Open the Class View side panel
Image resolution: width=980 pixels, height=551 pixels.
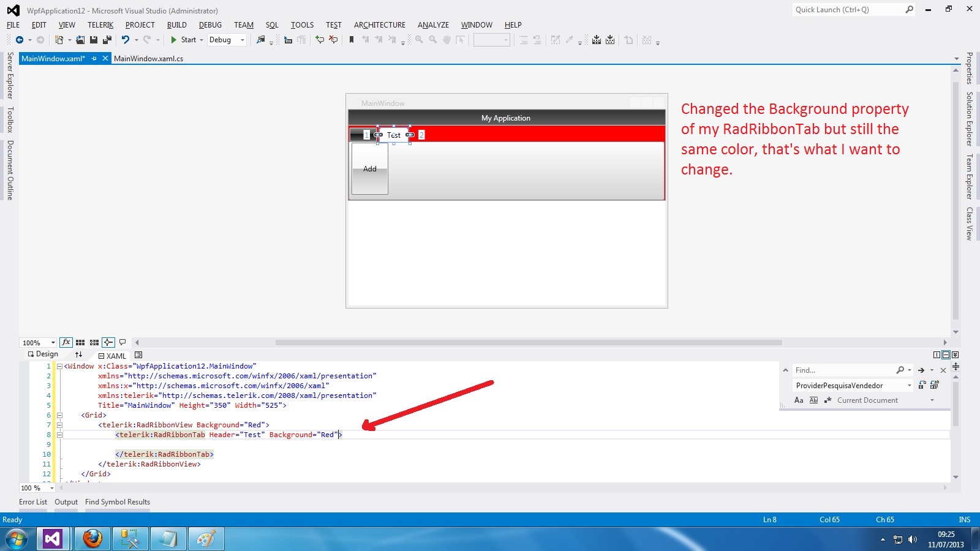coord(970,223)
